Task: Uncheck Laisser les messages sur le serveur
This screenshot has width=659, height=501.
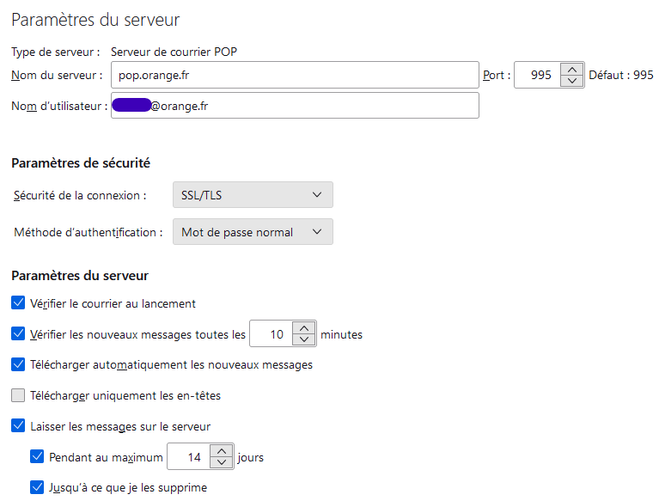Action: coord(18,426)
